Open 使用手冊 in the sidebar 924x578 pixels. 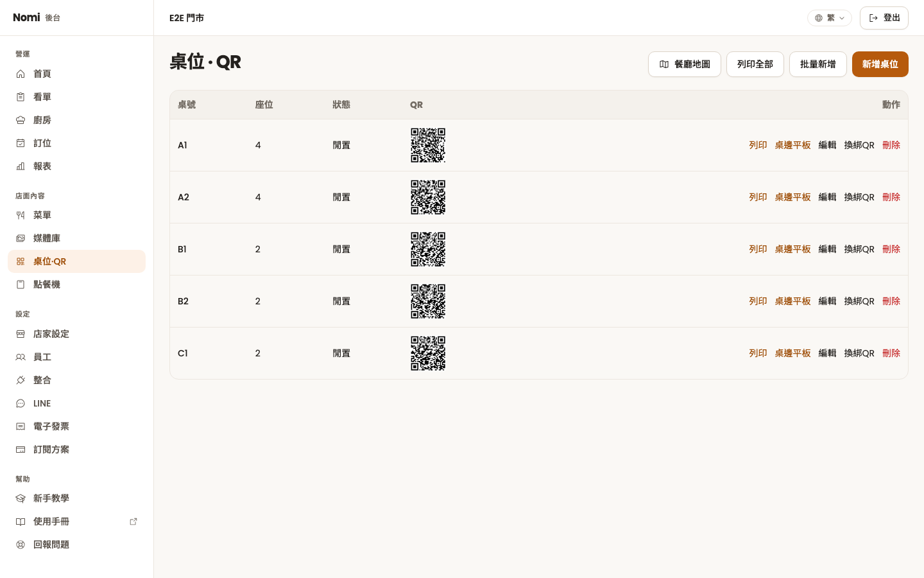(x=76, y=521)
